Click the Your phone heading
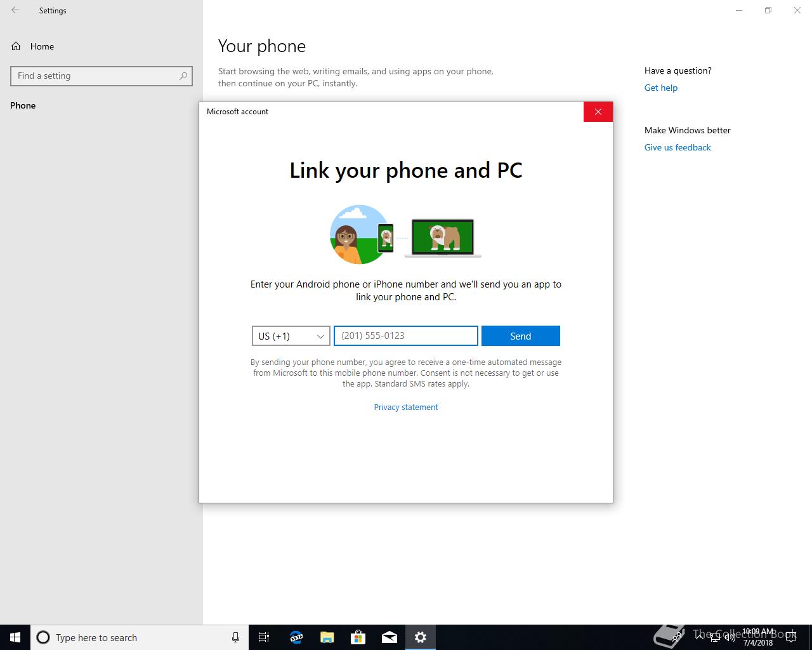812x650 pixels. point(262,46)
